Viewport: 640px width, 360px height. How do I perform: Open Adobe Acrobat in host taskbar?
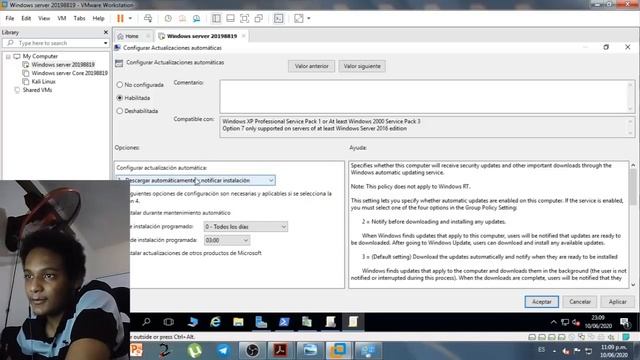pyautogui.click(x=280, y=350)
